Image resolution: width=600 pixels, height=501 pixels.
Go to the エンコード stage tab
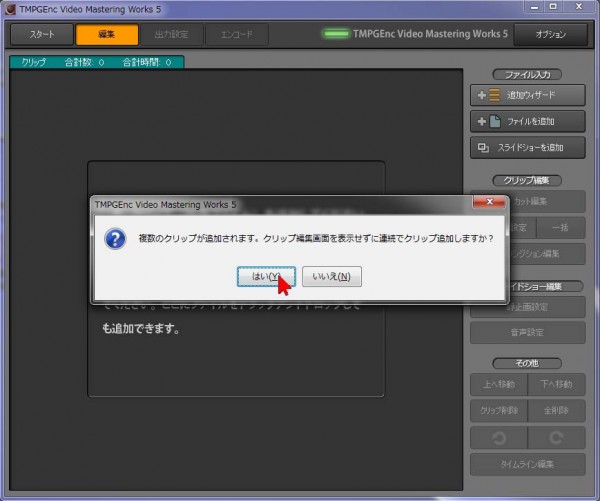[236, 34]
